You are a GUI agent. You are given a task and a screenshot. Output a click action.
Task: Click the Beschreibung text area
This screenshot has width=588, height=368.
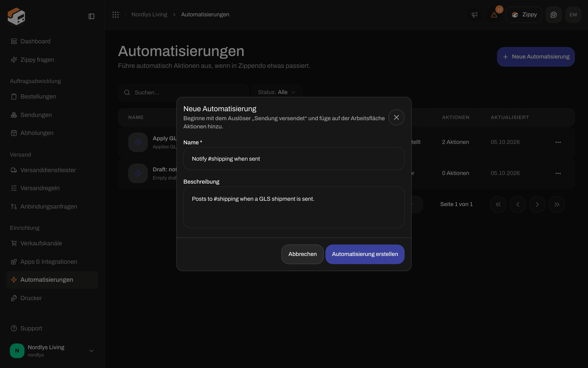pyautogui.click(x=294, y=207)
